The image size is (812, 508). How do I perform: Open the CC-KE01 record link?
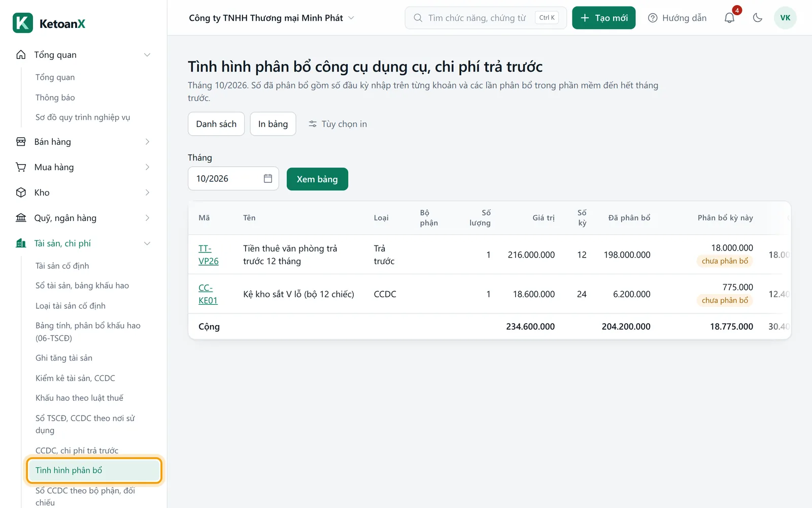(208, 294)
